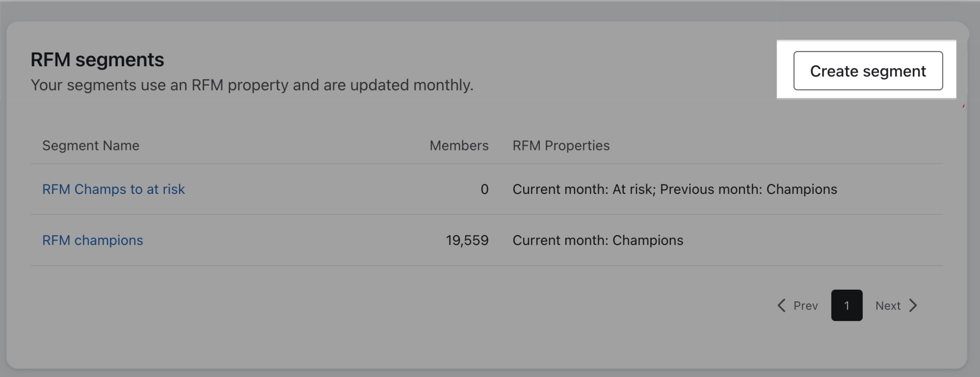This screenshot has height=377, width=980.
Task: Go to the Next page label
Action: [x=887, y=306]
